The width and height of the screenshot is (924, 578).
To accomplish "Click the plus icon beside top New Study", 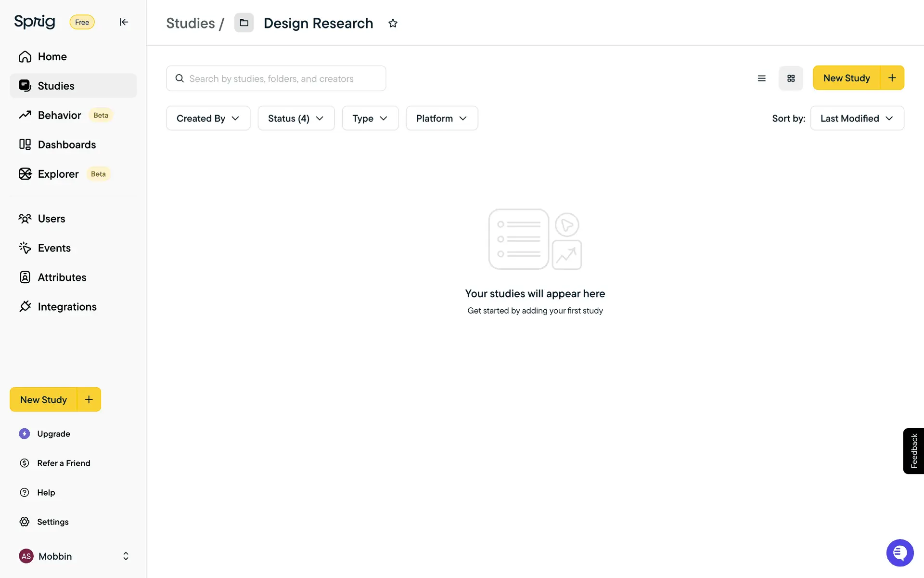I will (x=892, y=78).
